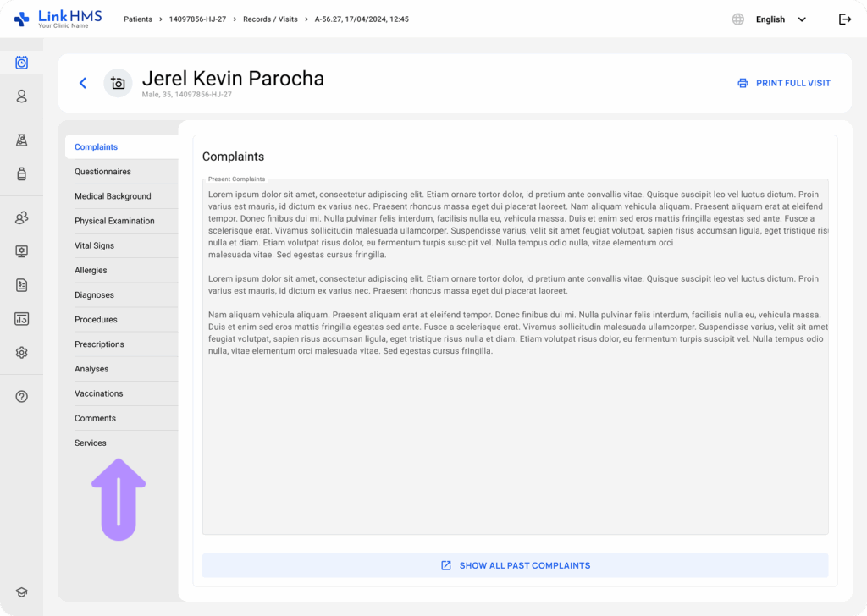Click inside the Present Complaints text field
This screenshot has width=867, height=616.
tap(515, 423)
